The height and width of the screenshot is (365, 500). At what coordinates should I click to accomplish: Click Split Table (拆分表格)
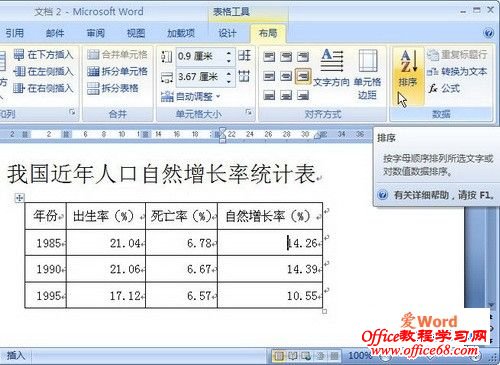click(x=113, y=88)
